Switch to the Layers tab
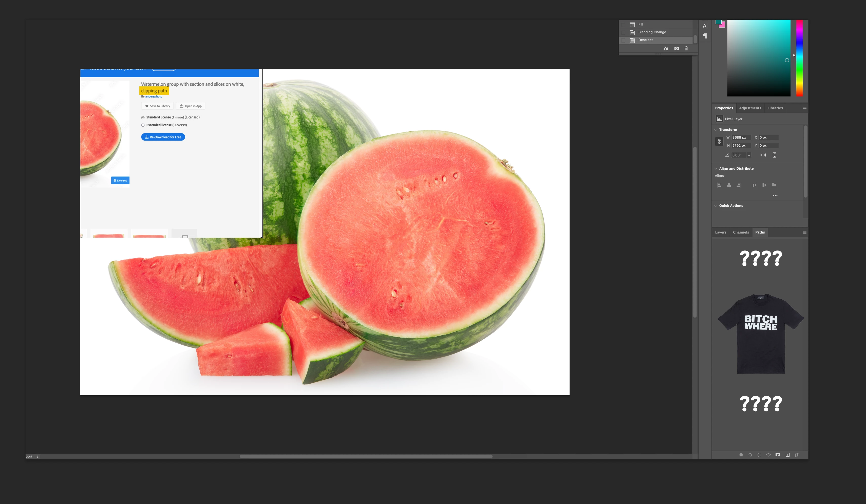The image size is (866, 504). [721, 232]
